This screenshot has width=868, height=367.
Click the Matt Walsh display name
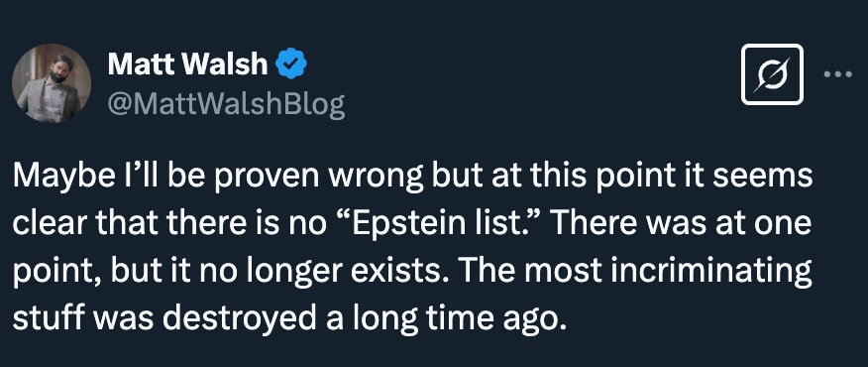[x=187, y=64]
